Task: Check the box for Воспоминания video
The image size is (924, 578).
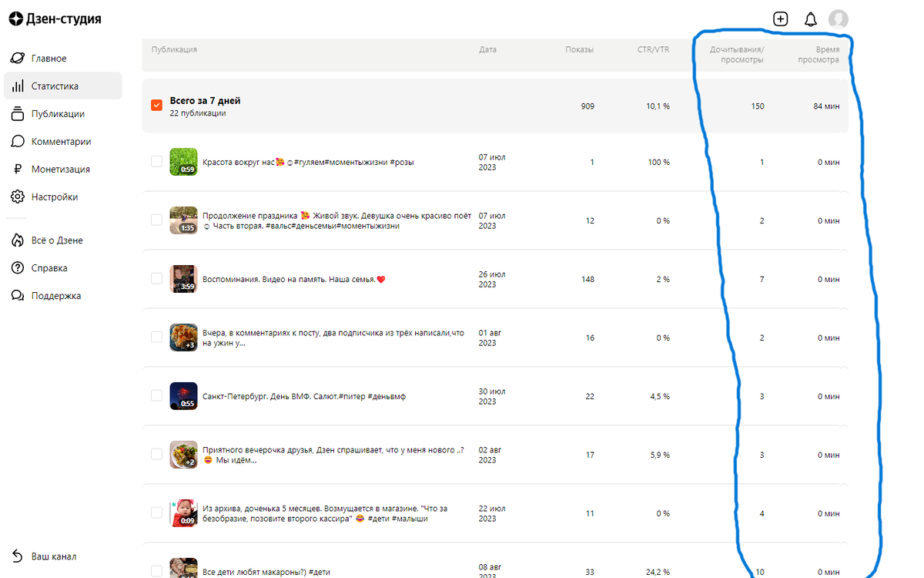Action: pyautogui.click(x=157, y=278)
